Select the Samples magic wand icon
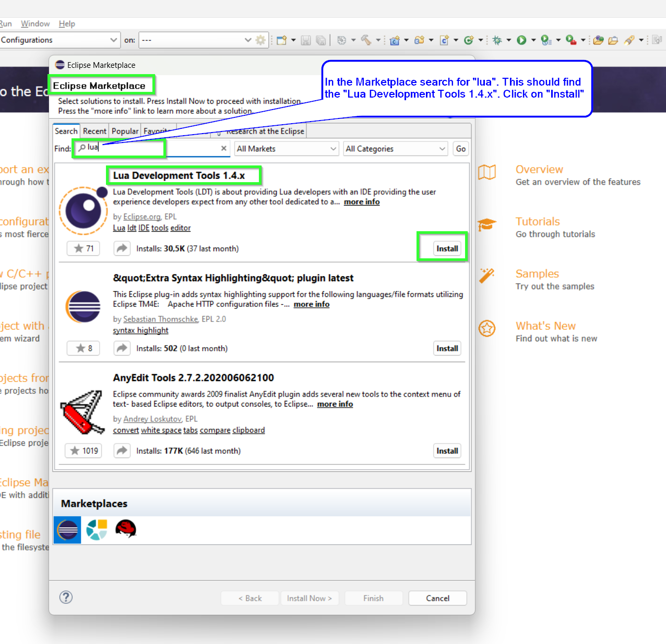This screenshot has height=644, width=666. (487, 276)
